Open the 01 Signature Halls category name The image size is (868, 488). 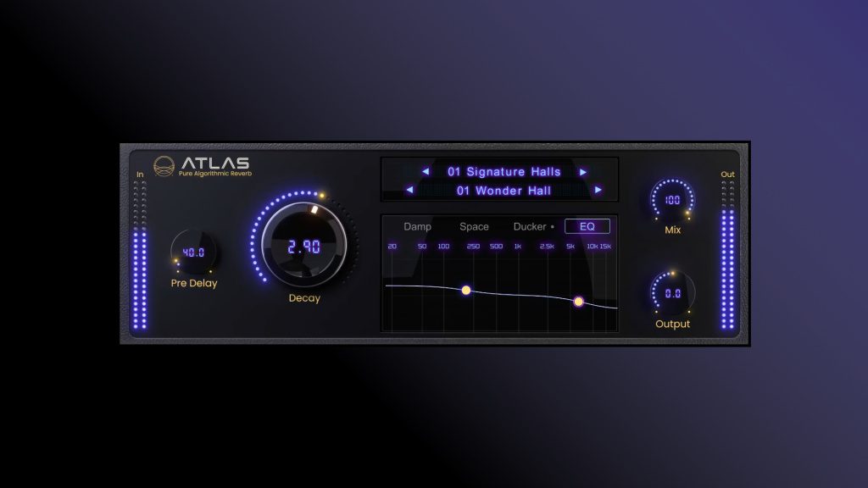pyautogui.click(x=504, y=171)
